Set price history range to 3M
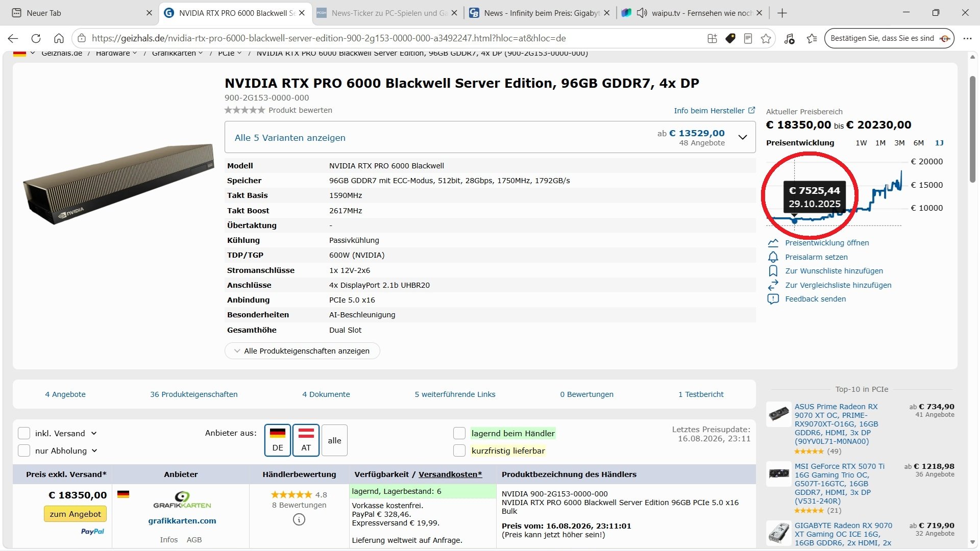The image size is (980, 551). point(899,143)
